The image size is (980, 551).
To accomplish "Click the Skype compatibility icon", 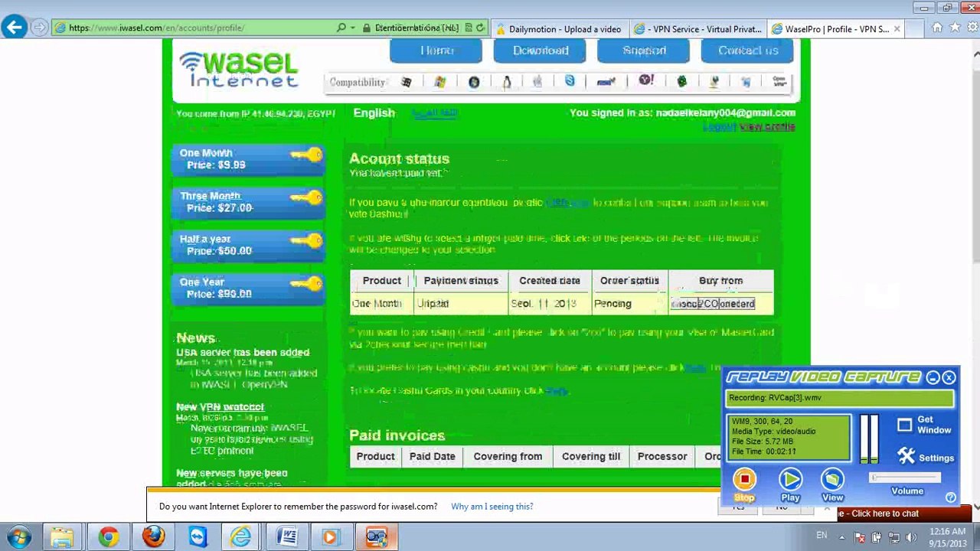I will (570, 81).
